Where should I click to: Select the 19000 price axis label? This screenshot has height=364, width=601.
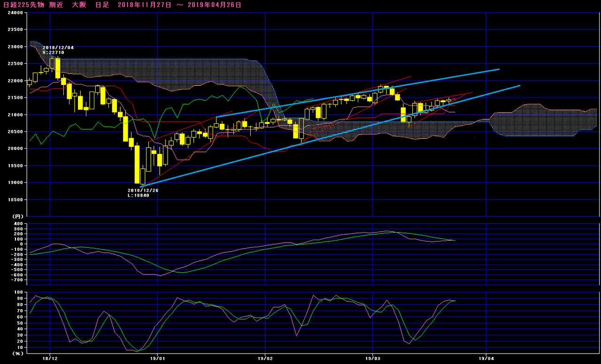(x=16, y=183)
